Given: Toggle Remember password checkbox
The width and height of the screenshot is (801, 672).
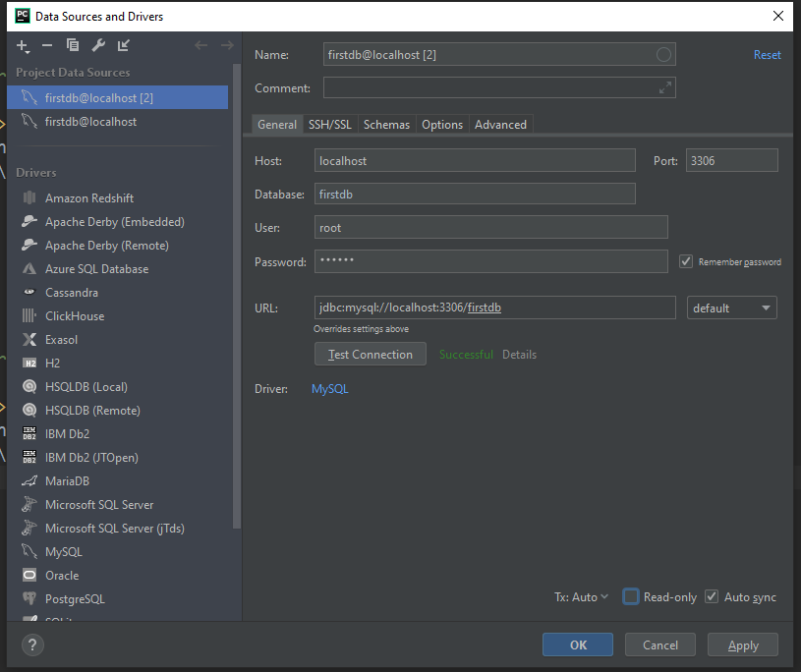Looking at the screenshot, I should coord(686,261).
